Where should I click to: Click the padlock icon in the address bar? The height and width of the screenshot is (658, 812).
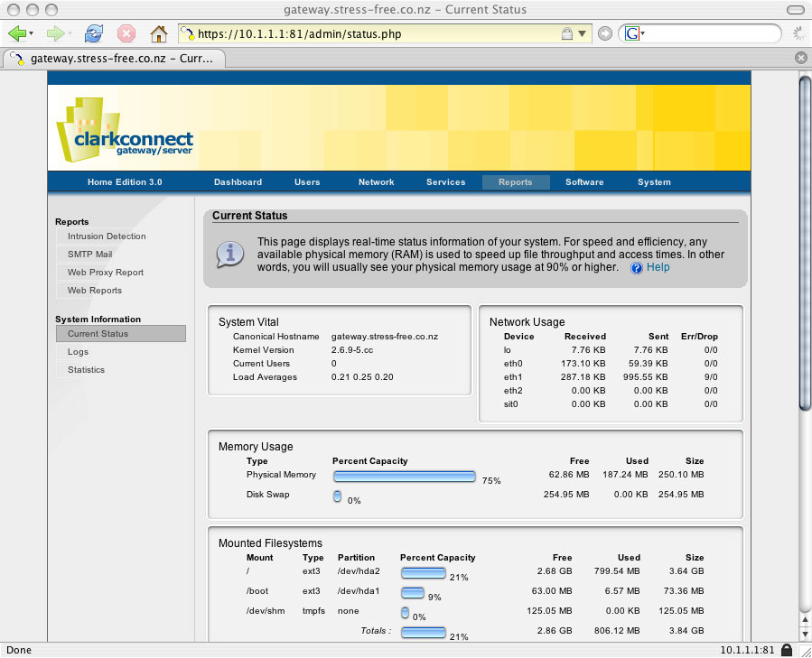click(x=567, y=34)
